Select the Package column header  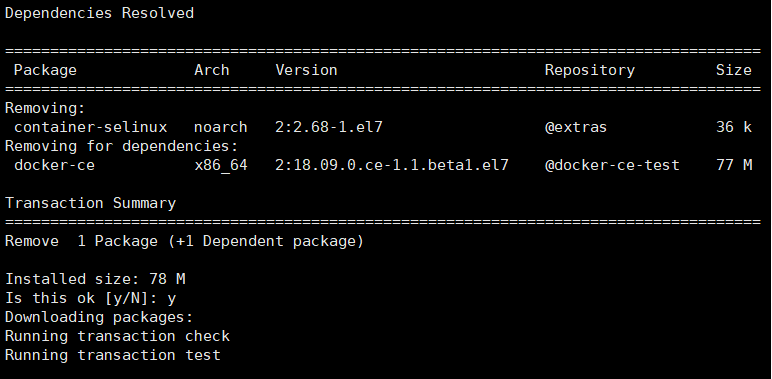45,70
